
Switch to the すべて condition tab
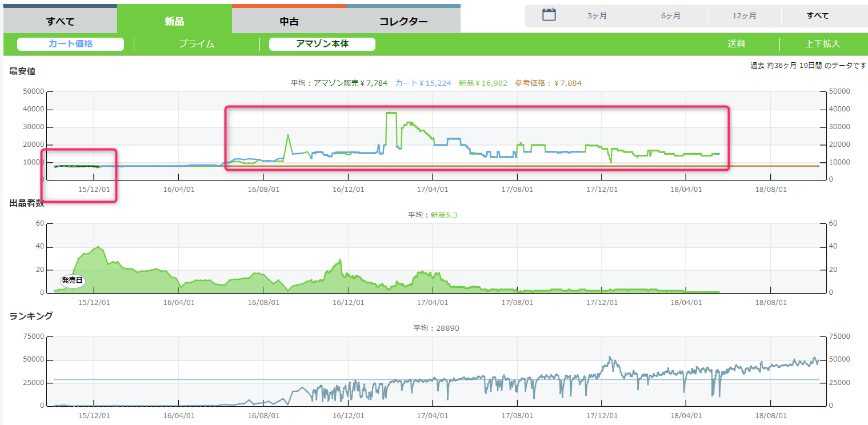coord(60,22)
